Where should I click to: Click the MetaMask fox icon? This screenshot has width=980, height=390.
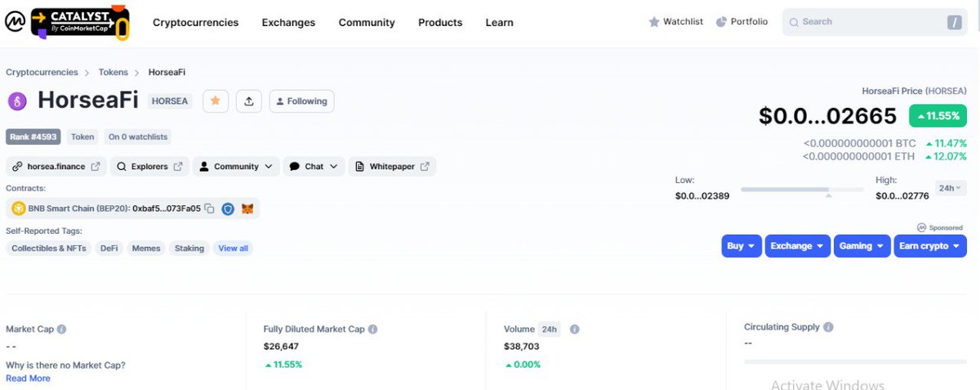pos(247,208)
